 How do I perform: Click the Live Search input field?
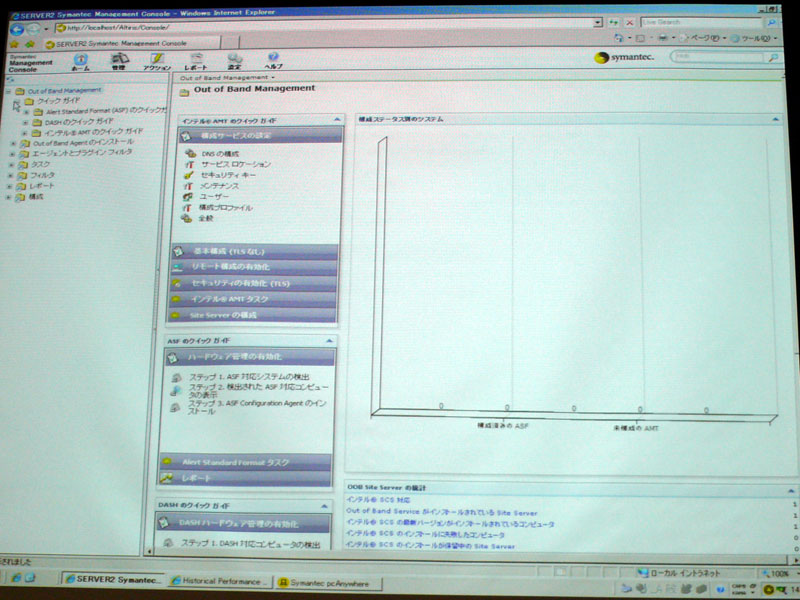tap(703, 22)
